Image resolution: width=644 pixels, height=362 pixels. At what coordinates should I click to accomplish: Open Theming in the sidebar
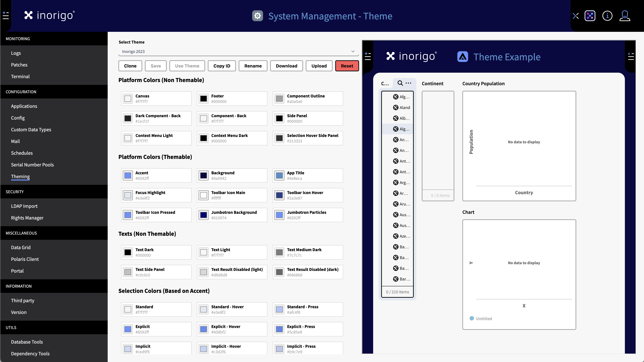tap(20, 176)
